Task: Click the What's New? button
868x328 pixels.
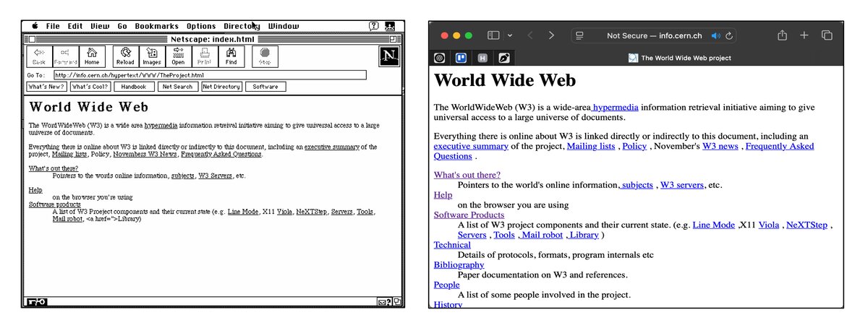Action: (x=47, y=87)
